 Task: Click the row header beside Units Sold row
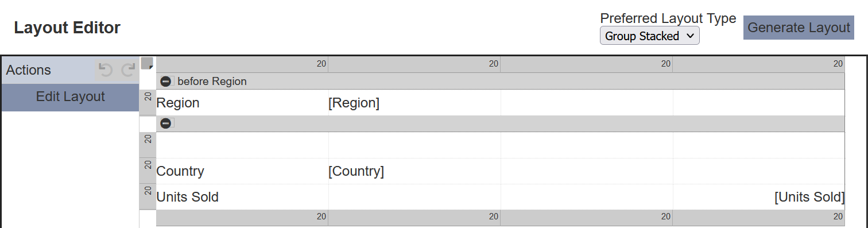coord(148,196)
